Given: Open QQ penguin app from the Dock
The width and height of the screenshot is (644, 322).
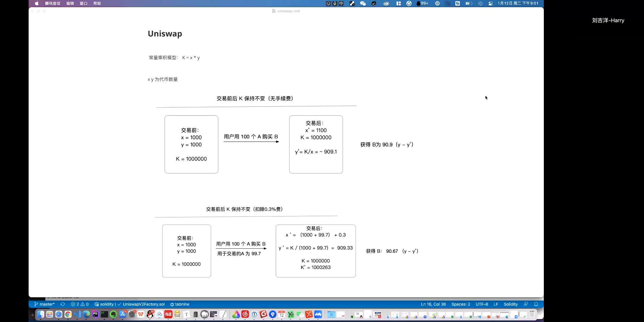Looking at the screenshot, I should [x=150, y=314].
